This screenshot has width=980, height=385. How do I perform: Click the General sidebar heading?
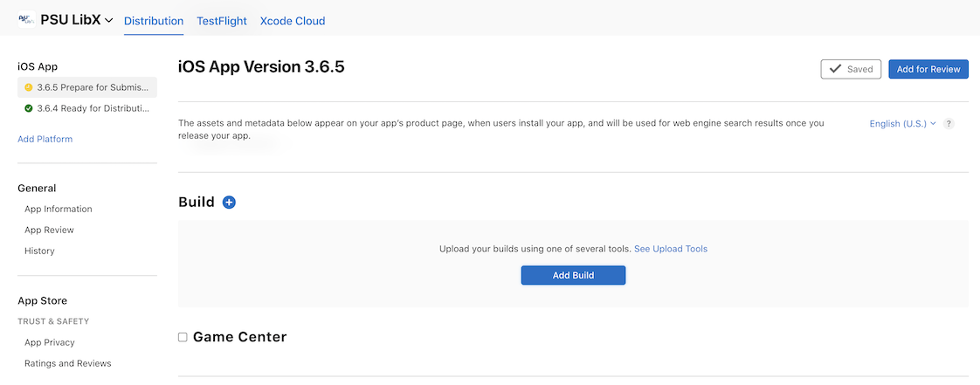37,188
